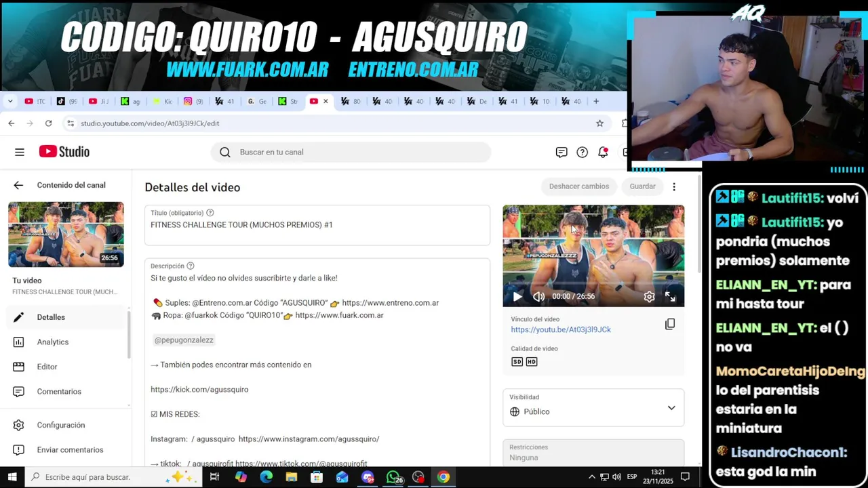Copy the video link with the copy icon

(670, 324)
